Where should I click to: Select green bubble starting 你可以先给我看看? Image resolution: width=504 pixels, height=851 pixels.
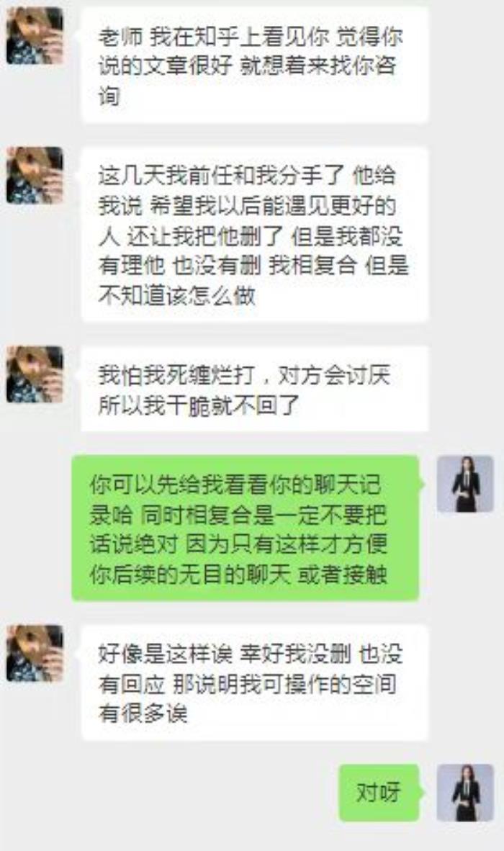pyautogui.click(x=246, y=528)
